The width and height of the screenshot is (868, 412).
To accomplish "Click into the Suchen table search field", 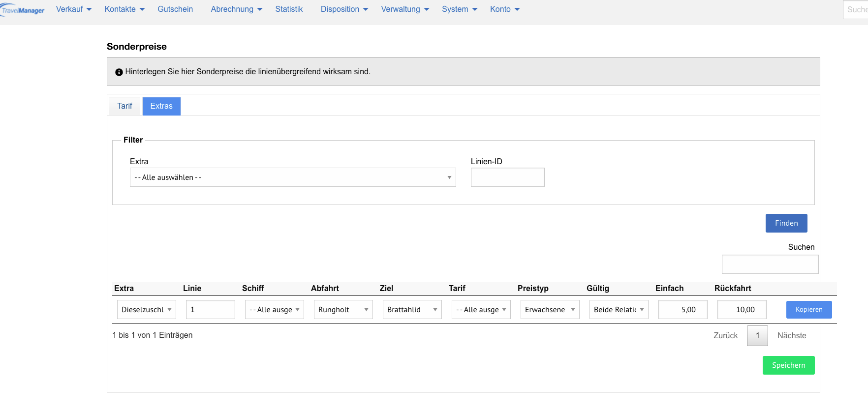I will [770, 264].
